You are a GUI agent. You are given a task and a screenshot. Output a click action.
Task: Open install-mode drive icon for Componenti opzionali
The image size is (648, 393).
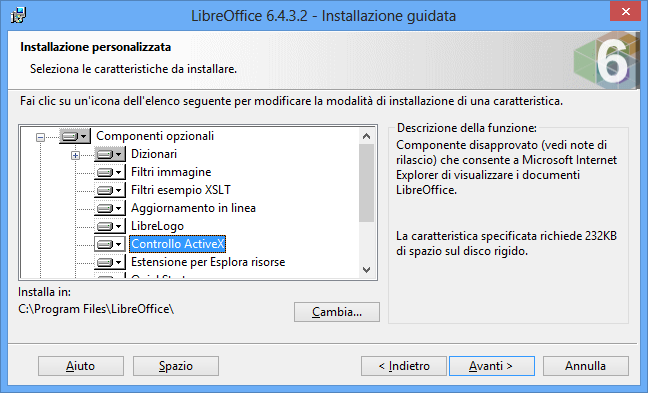(75, 136)
